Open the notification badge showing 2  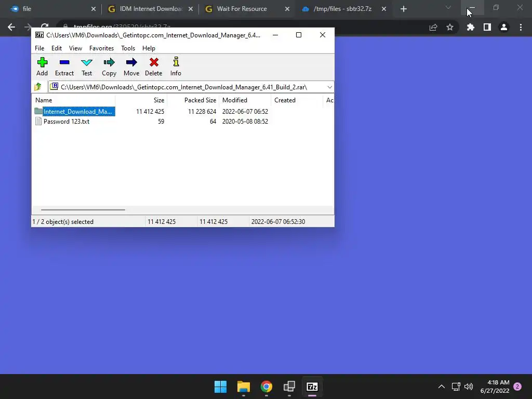517,387
